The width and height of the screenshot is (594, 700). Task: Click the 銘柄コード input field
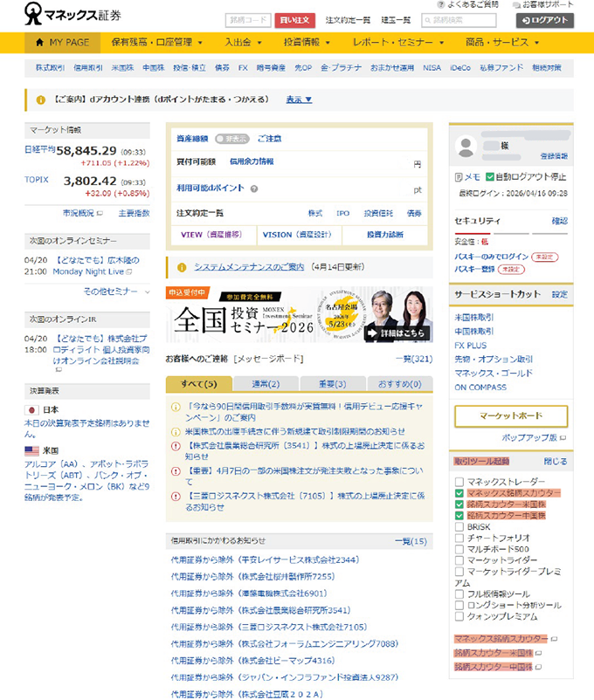248,21
